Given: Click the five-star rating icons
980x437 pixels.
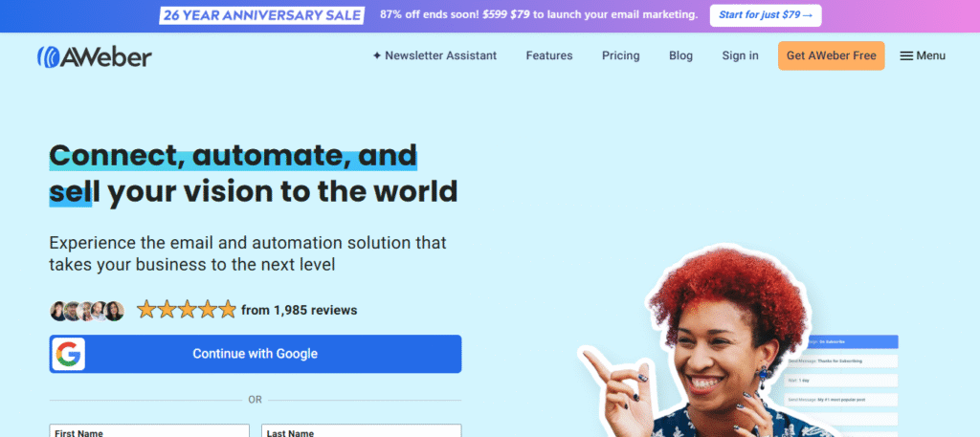Looking at the screenshot, I should tap(187, 310).
